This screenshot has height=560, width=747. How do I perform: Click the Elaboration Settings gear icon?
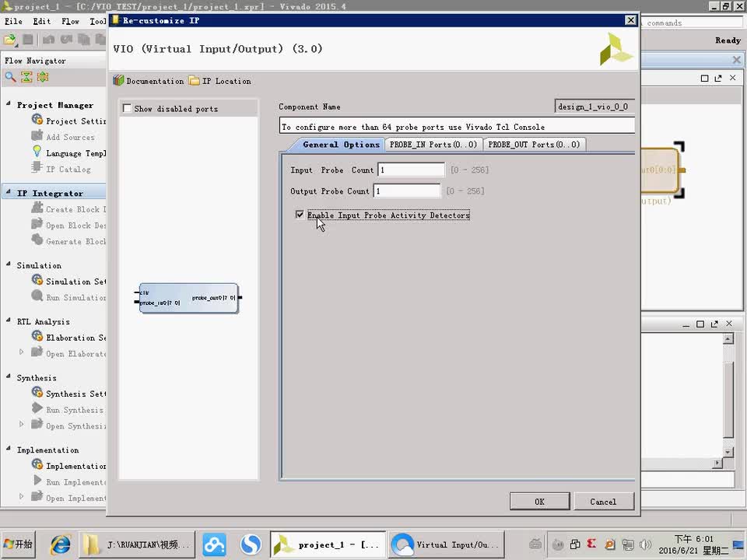pos(37,337)
